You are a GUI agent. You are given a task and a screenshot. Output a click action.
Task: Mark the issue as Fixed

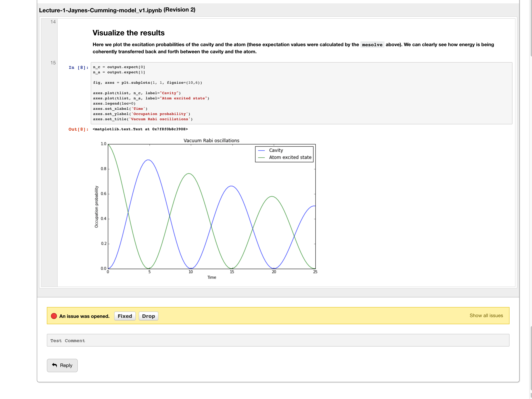pyautogui.click(x=125, y=316)
